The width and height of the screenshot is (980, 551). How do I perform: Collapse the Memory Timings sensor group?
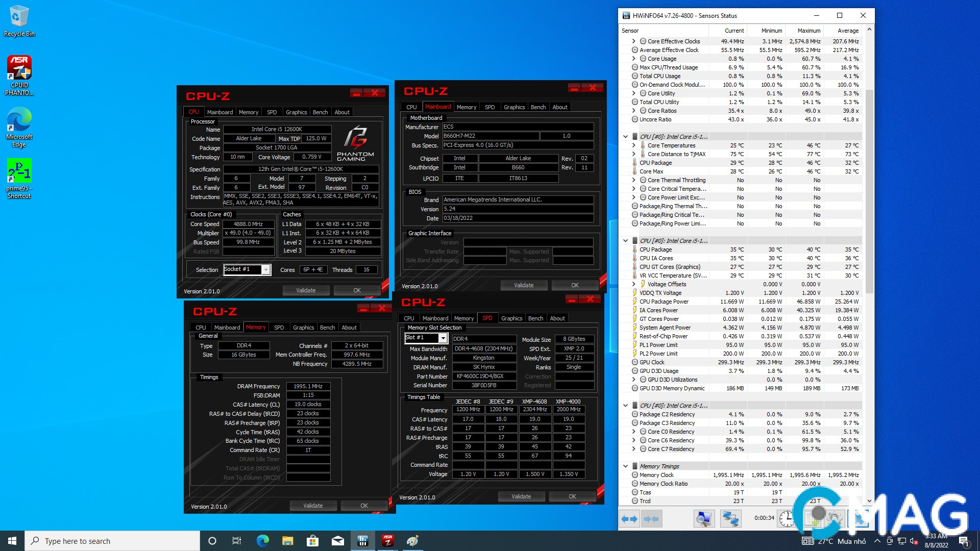tap(625, 466)
